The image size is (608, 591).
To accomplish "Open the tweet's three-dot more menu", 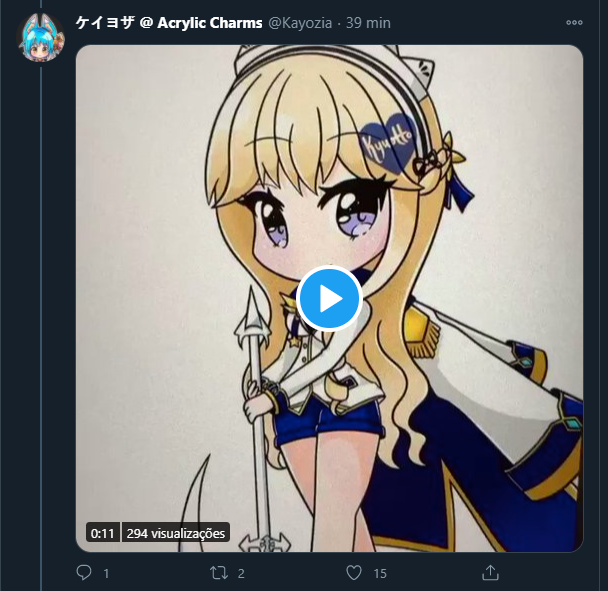I will tap(574, 23).
